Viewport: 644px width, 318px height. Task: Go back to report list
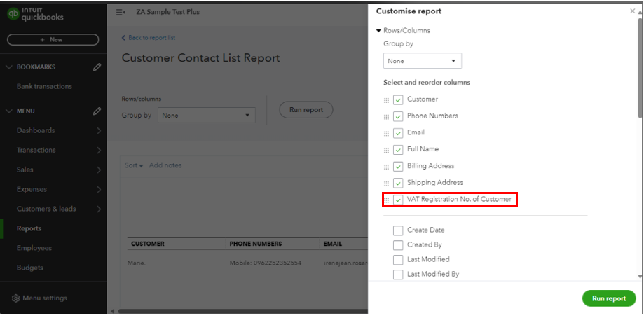point(149,37)
